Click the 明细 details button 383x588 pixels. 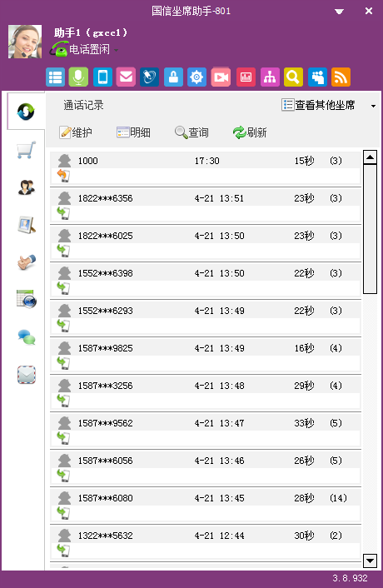[133, 132]
